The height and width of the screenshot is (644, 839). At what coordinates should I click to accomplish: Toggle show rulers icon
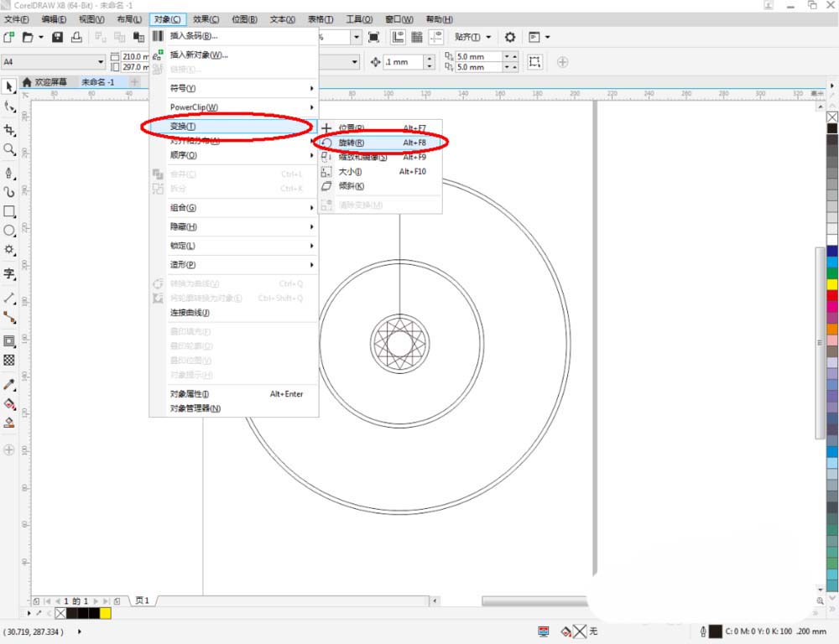pyautogui.click(x=398, y=37)
